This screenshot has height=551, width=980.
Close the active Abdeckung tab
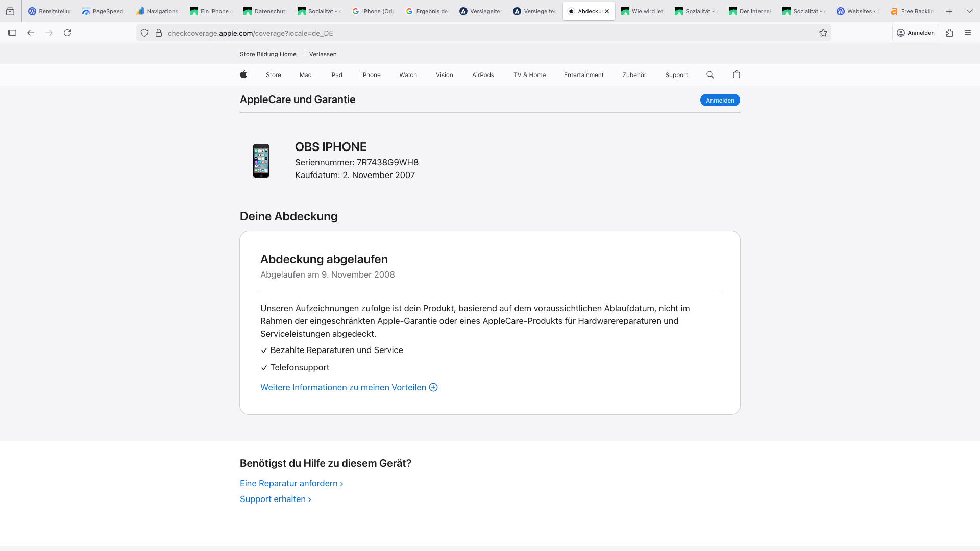click(607, 11)
